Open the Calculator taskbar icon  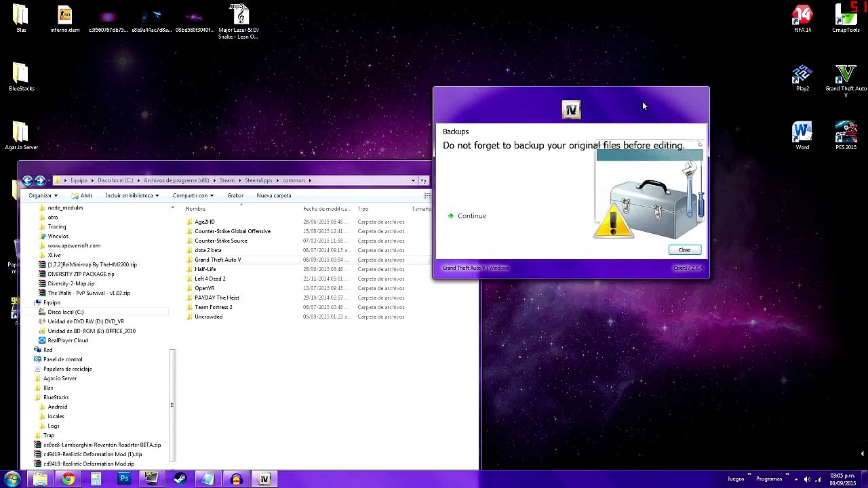96,479
